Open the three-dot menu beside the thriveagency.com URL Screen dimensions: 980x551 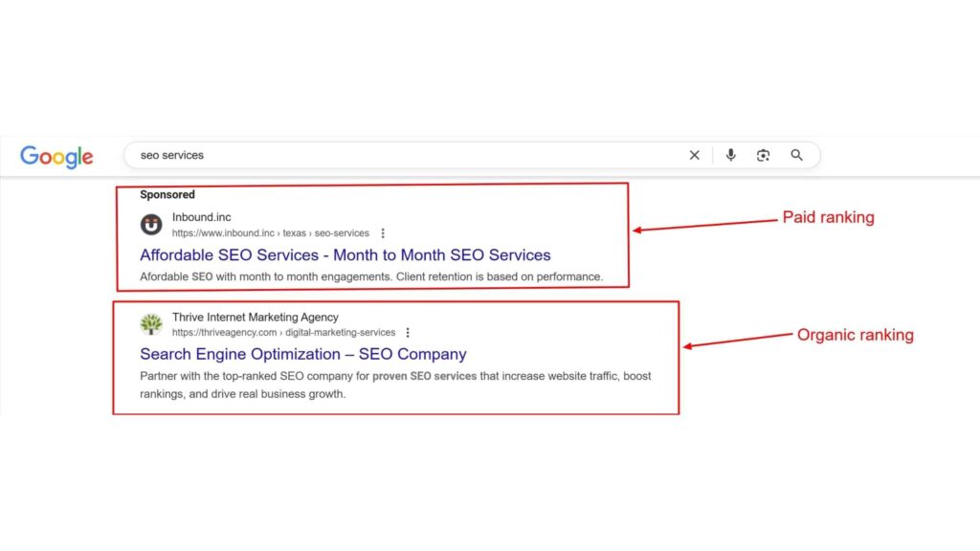coord(408,333)
